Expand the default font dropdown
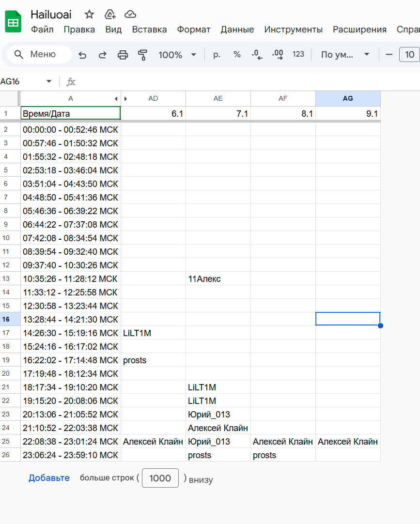Viewport: 420px width, 524px height. coord(345,55)
